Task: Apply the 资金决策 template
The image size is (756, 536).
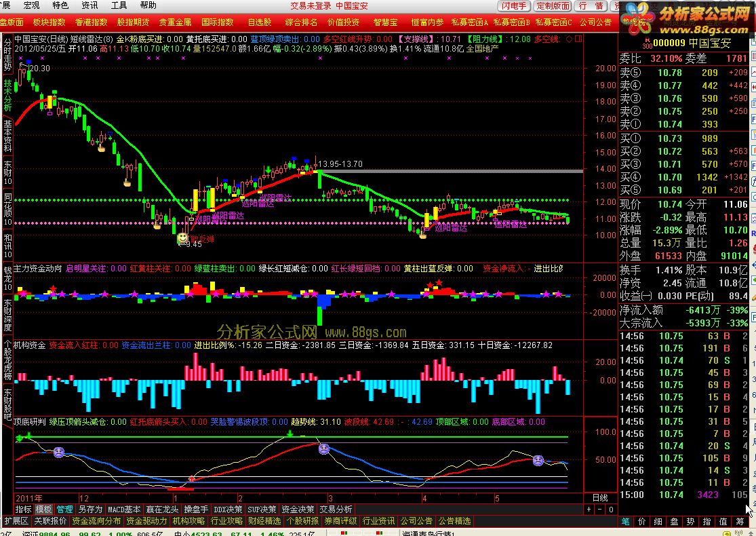Action: [x=298, y=510]
